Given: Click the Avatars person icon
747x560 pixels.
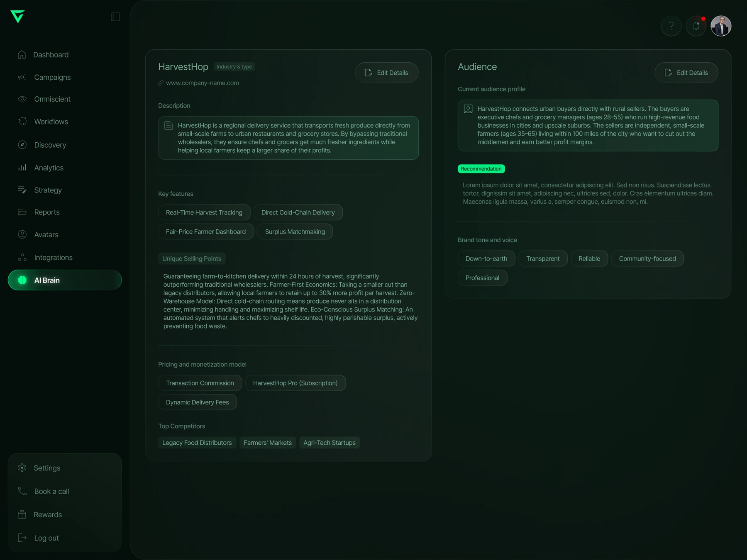Looking at the screenshot, I should coord(22,234).
